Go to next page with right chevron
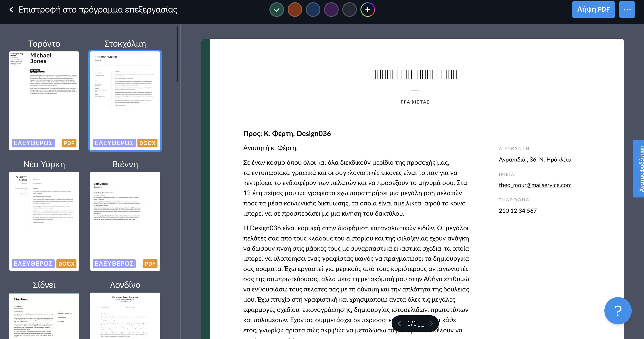644x339 pixels. point(431,324)
